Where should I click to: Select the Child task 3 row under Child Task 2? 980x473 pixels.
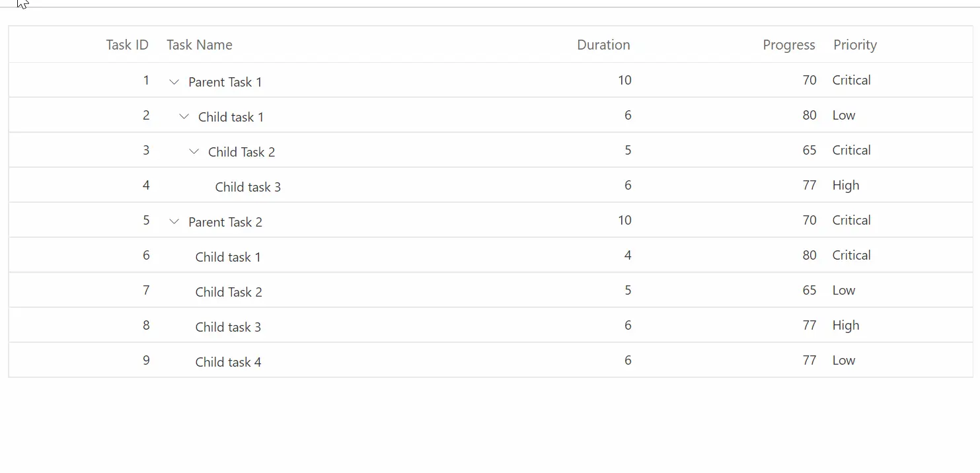[248, 186]
